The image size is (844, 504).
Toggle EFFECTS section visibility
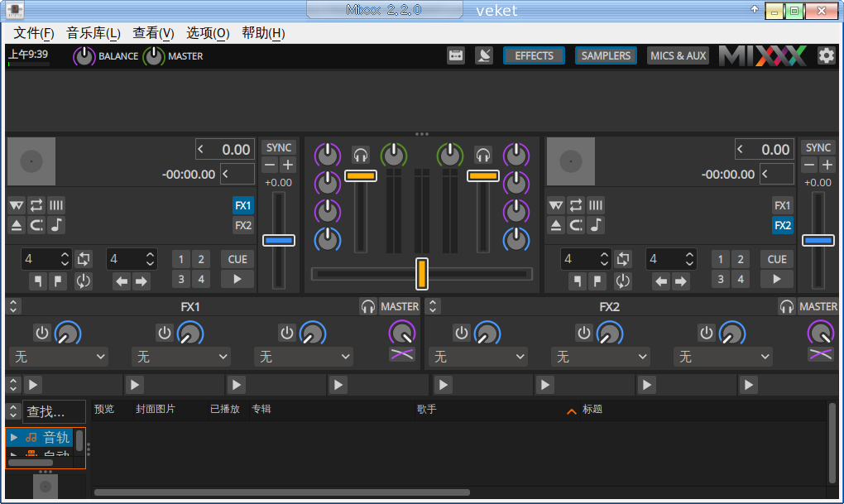pyautogui.click(x=534, y=55)
